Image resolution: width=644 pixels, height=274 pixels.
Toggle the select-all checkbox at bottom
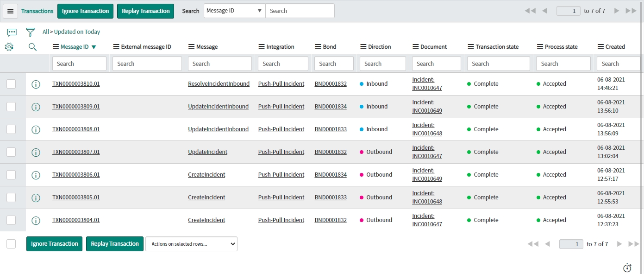(x=11, y=244)
